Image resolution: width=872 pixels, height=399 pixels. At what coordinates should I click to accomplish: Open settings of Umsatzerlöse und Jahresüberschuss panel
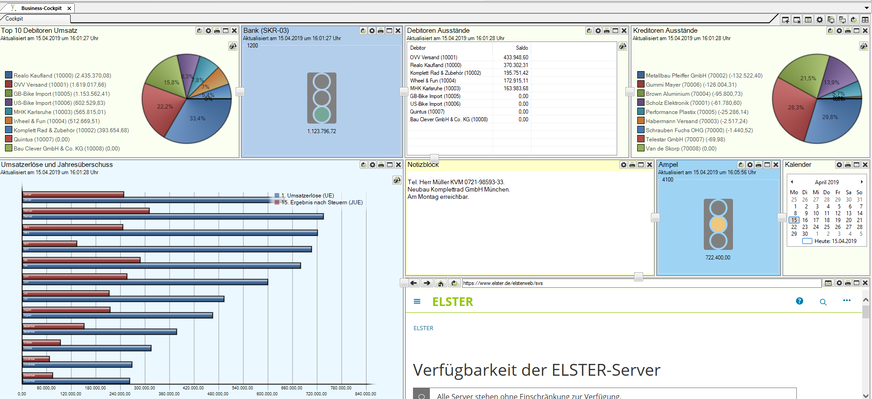(372, 165)
